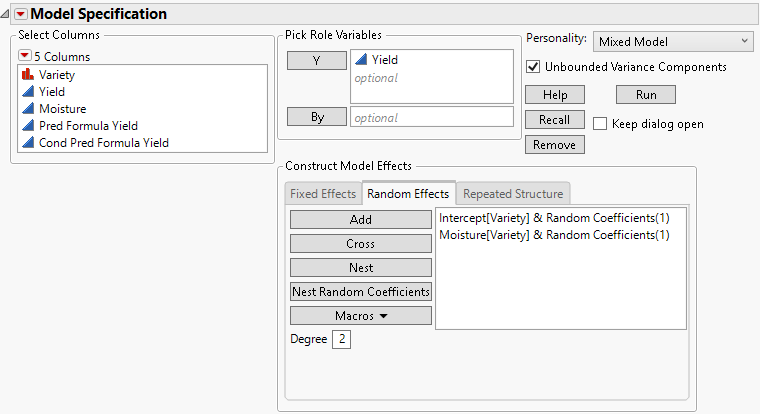
Task: Click the By role button
Action: (318, 117)
